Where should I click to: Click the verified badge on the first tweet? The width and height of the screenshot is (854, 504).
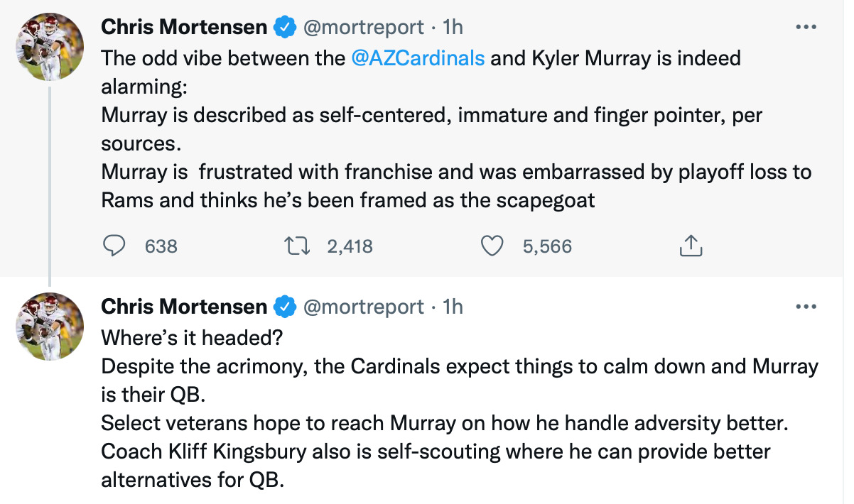[x=285, y=27]
